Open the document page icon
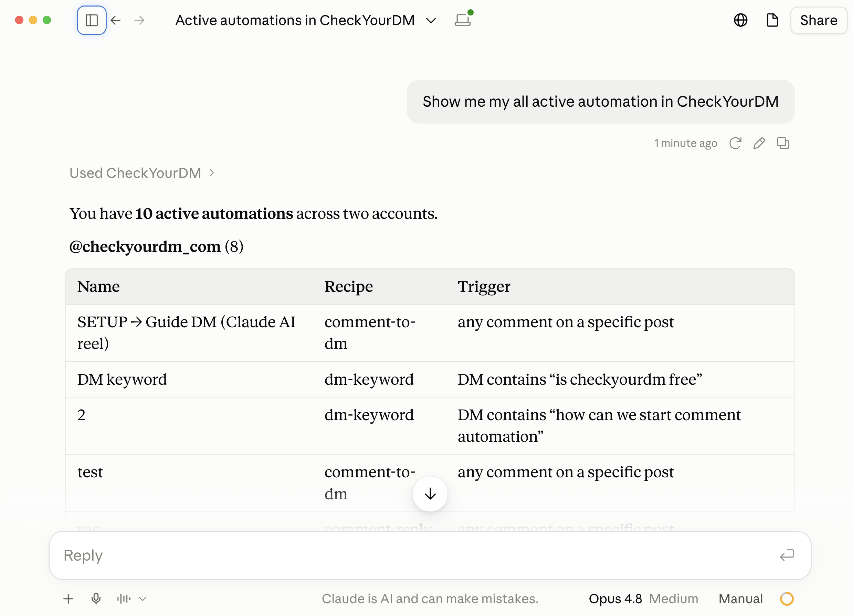Screen dimensions: 853x616 point(772,20)
